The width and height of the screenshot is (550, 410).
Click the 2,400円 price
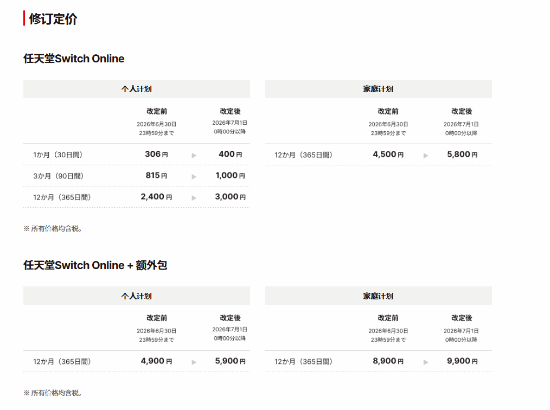(x=156, y=196)
